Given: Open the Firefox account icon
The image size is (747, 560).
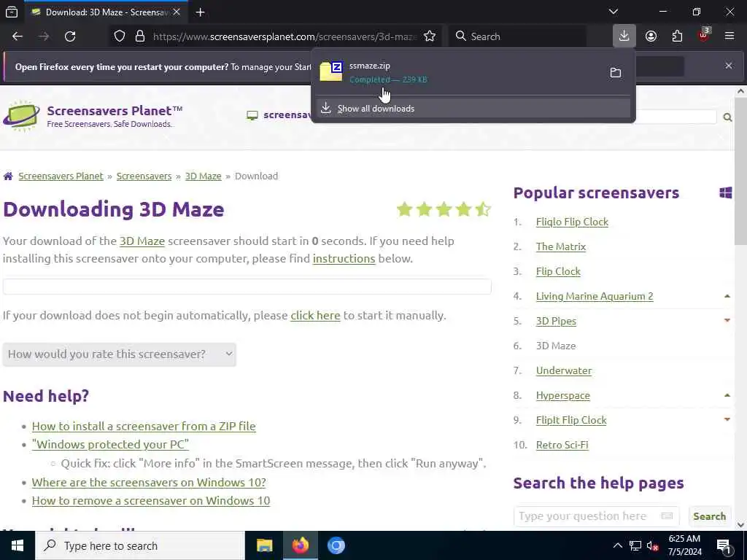Looking at the screenshot, I should click(x=651, y=36).
